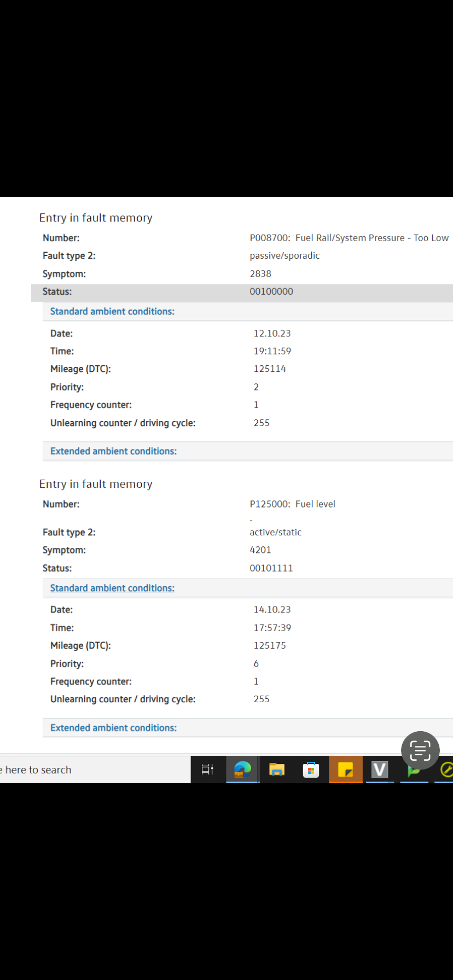This screenshot has height=980, width=453.
Task: Tap the round scan text overlay button
Action: (420, 750)
